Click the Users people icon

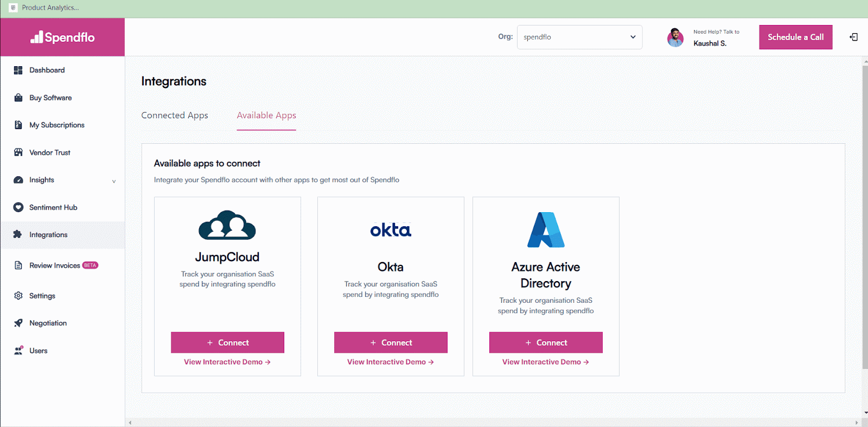pyautogui.click(x=18, y=350)
